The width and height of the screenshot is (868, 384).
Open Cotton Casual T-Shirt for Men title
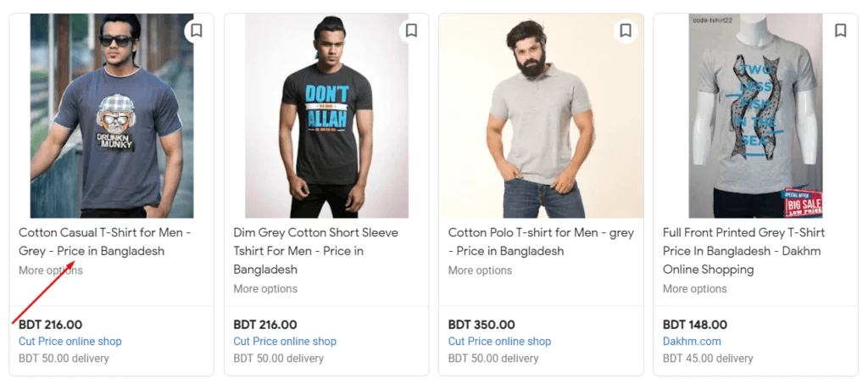click(x=104, y=242)
